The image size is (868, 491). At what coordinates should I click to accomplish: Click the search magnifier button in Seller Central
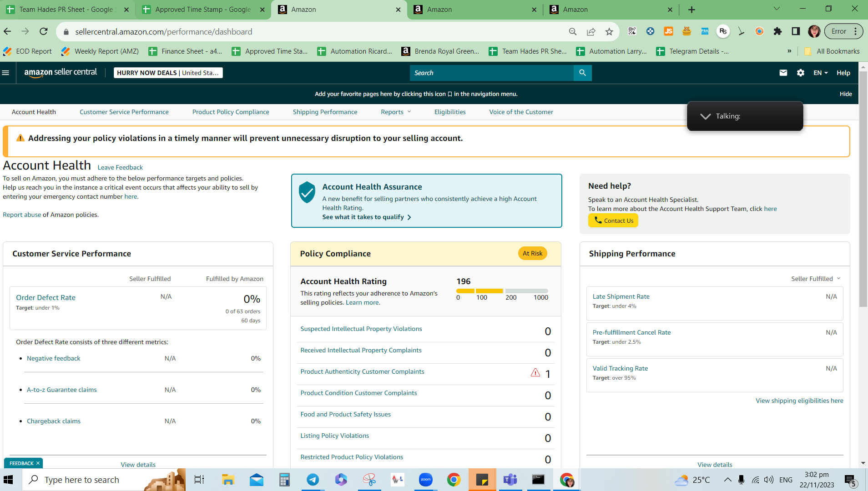coord(582,73)
